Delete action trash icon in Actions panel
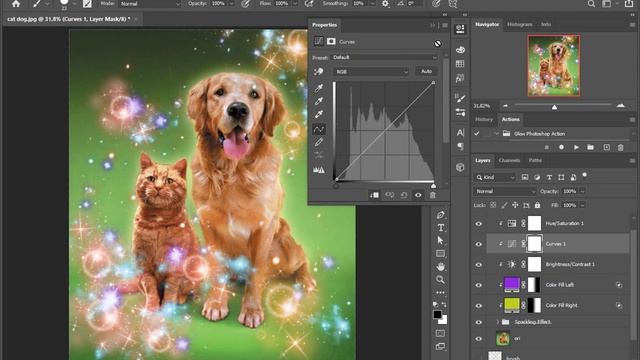 620,147
